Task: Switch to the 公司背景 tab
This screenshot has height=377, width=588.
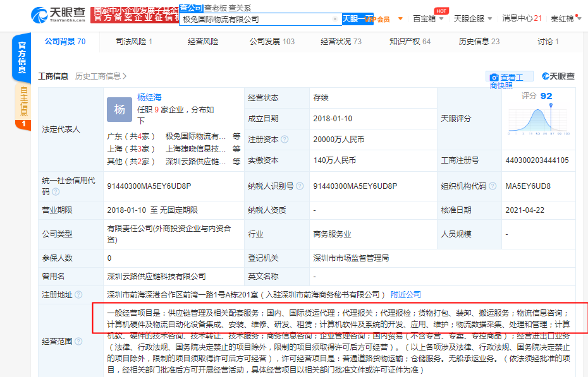Action: click(x=65, y=42)
